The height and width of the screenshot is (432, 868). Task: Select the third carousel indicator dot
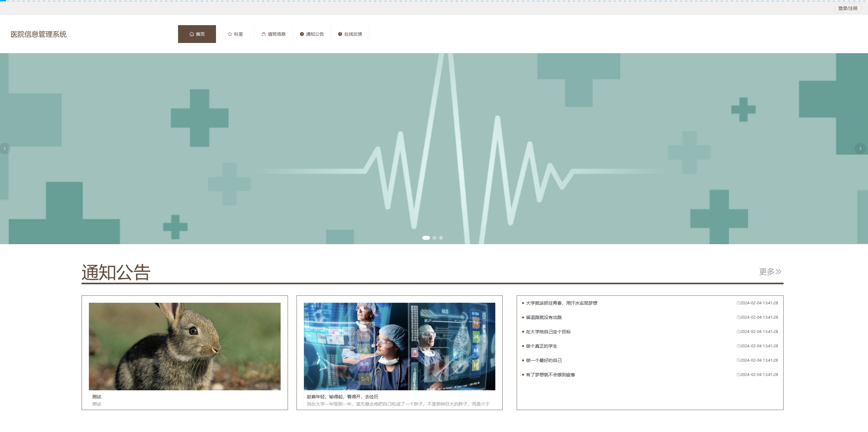point(441,238)
